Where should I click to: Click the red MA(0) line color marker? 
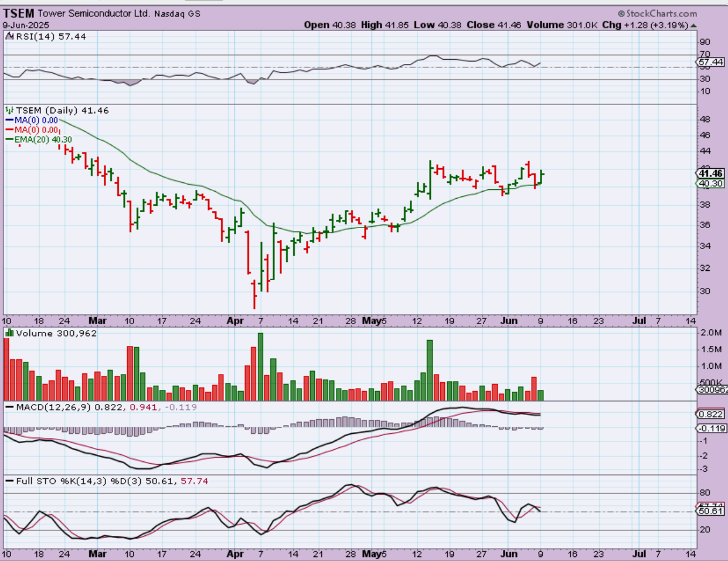coord(10,130)
